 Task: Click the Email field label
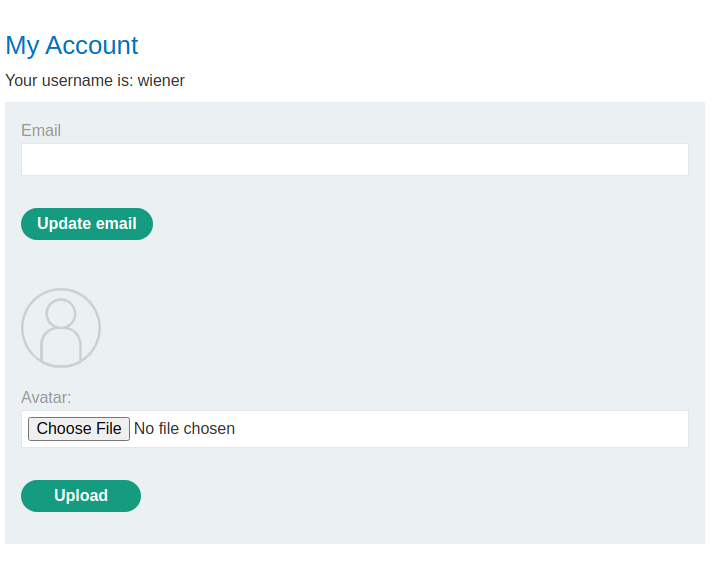coord(41,131)
